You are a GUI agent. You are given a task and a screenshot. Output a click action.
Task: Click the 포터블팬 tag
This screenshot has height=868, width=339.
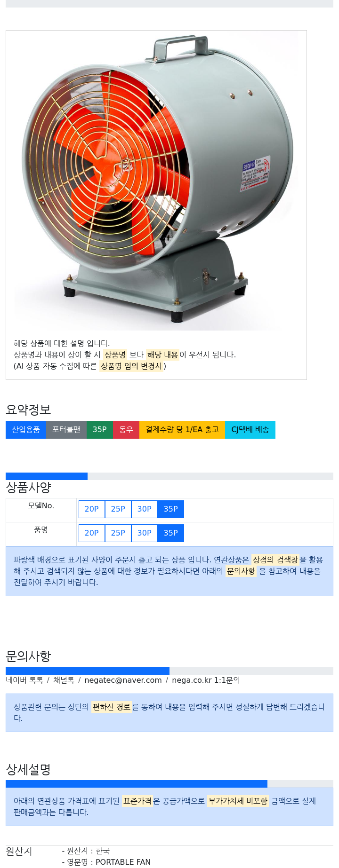66,430
